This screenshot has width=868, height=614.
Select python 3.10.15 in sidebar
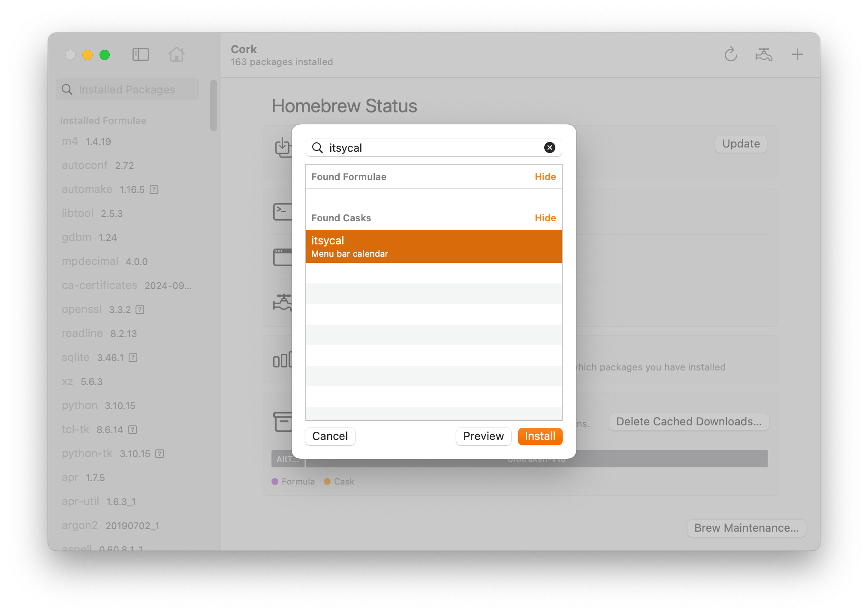[99, 406]
